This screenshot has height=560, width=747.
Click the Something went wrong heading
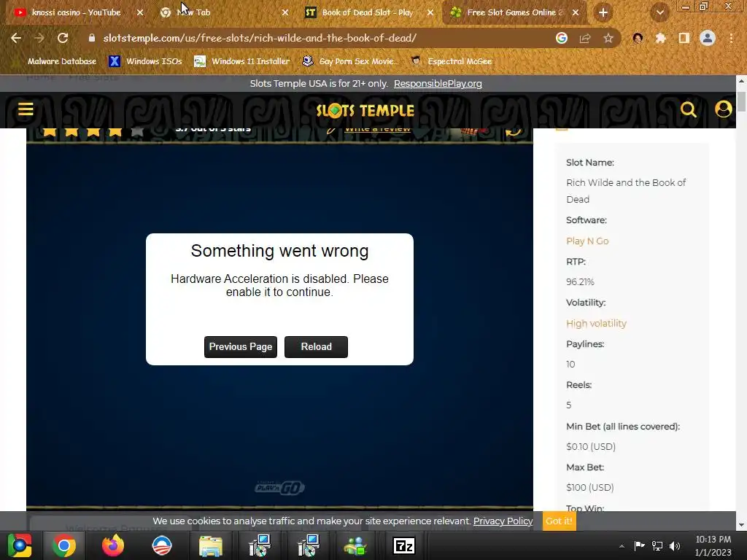pyautogui.click(x=279, y=251)
